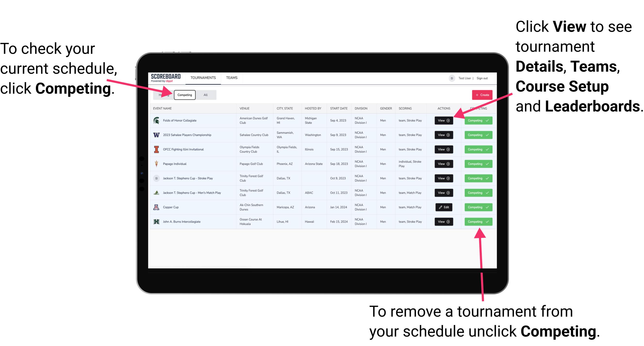Viewport: 644px width, 346px height.
Task: Click the View icon for John A. Burns Intercollegiate
Action: pos(443,222)
